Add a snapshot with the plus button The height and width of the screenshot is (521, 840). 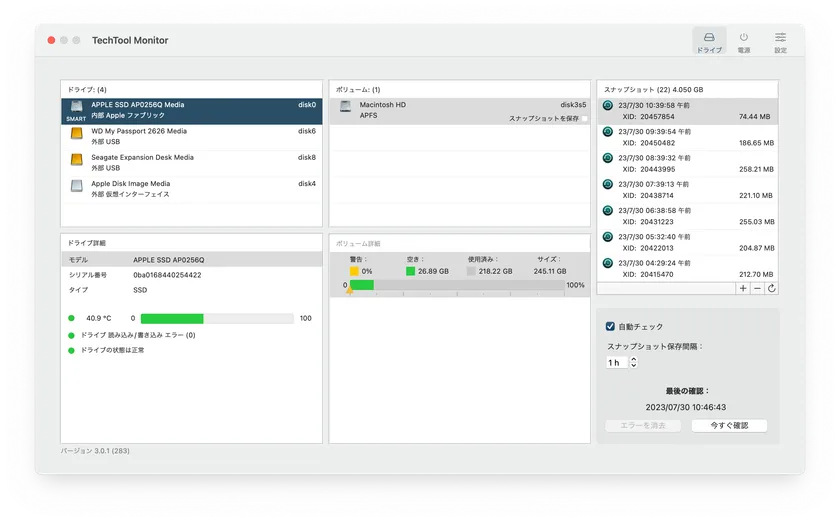[743, 289]
